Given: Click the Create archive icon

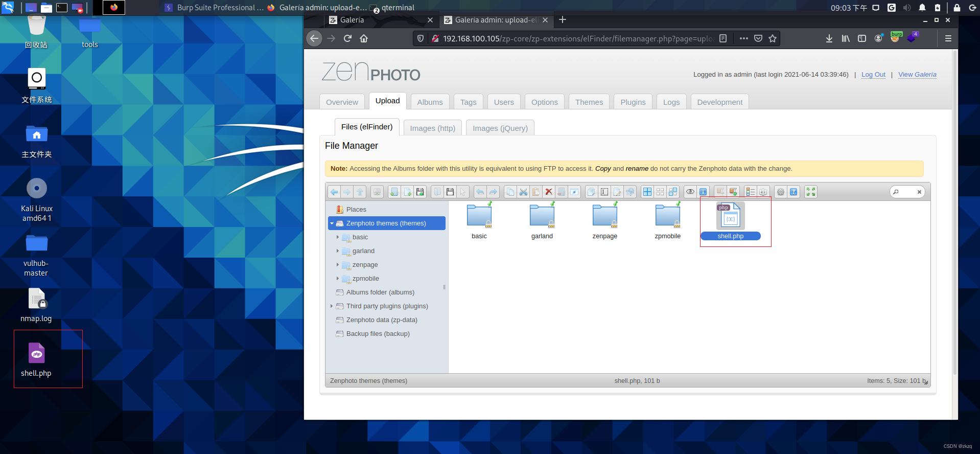Looking at the screenshot, I should coord(733,192).
